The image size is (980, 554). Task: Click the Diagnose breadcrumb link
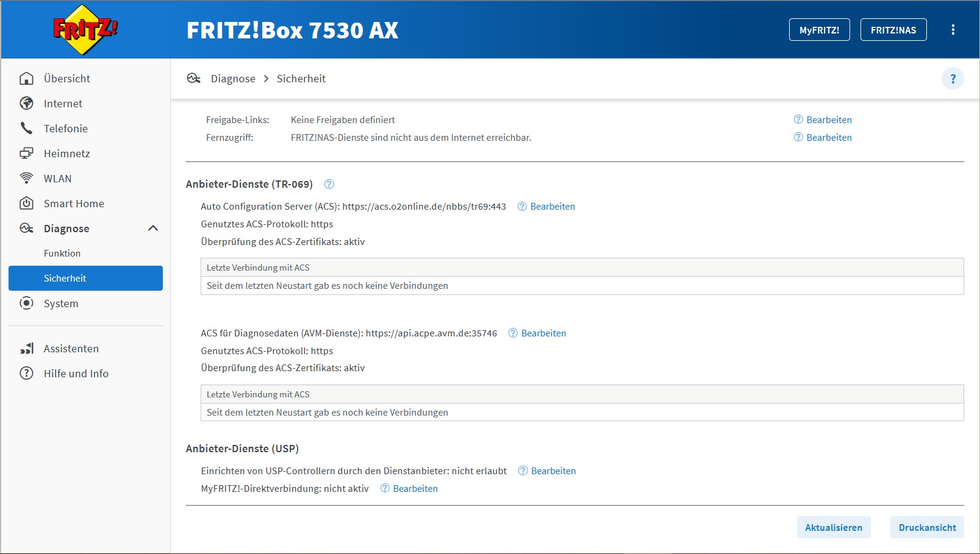tap(233, 79)
